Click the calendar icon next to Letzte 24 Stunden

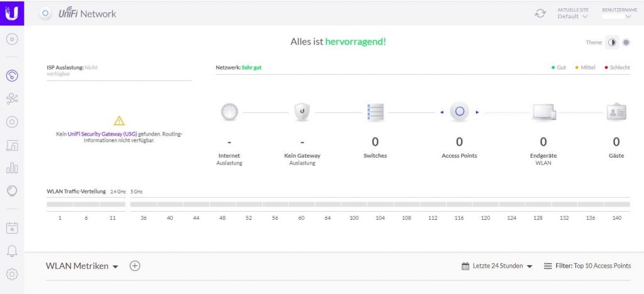point(465,266)
